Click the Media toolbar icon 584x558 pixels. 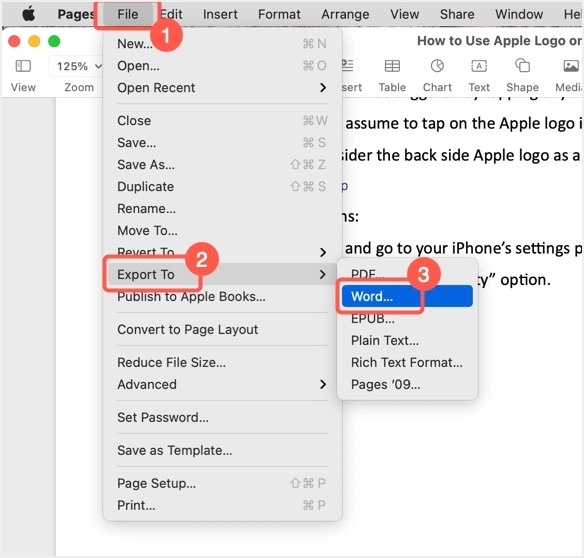tap(571, 66)
